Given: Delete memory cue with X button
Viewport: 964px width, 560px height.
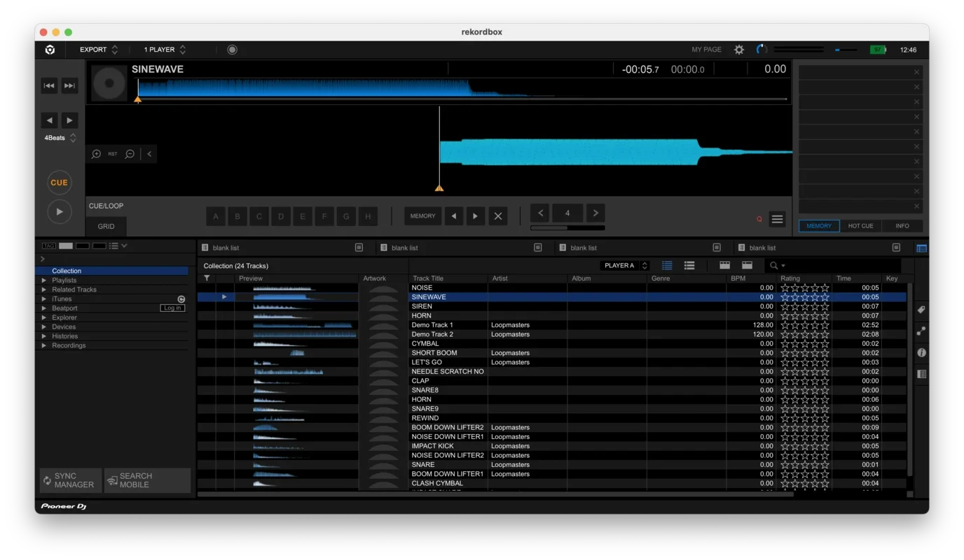Looking at the screenshot, I should [x=498, y=216].
